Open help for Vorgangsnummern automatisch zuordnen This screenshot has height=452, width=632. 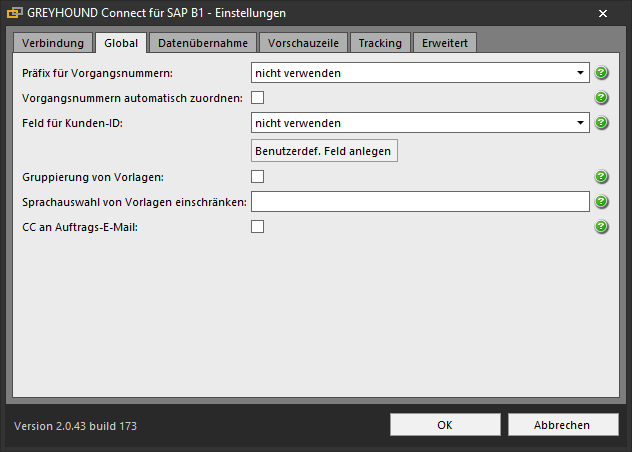point(601,98)
